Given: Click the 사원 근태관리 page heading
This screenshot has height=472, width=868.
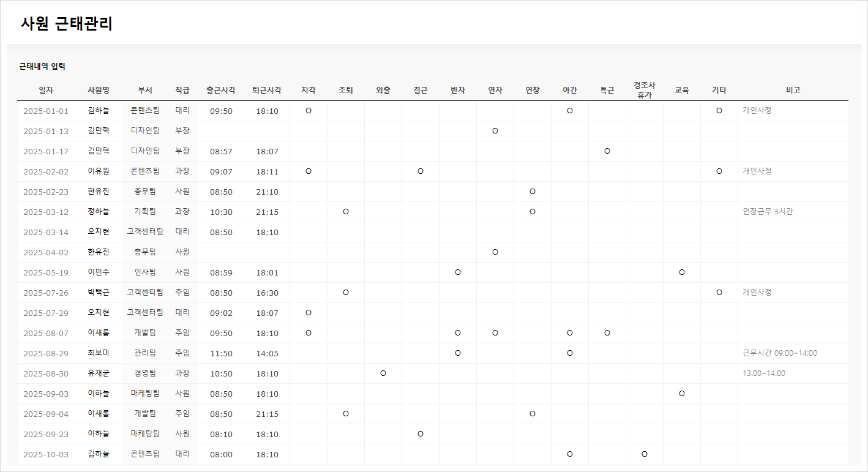Looking at the screenshot, I should click(67, 24).
